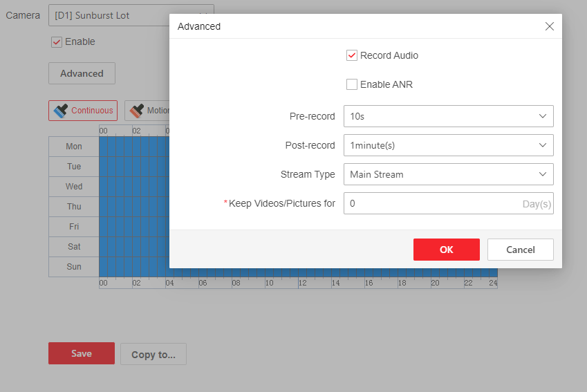Screen dimensions: 587x392
Task: Open the Stream Type dropdown
Action: 448,174
